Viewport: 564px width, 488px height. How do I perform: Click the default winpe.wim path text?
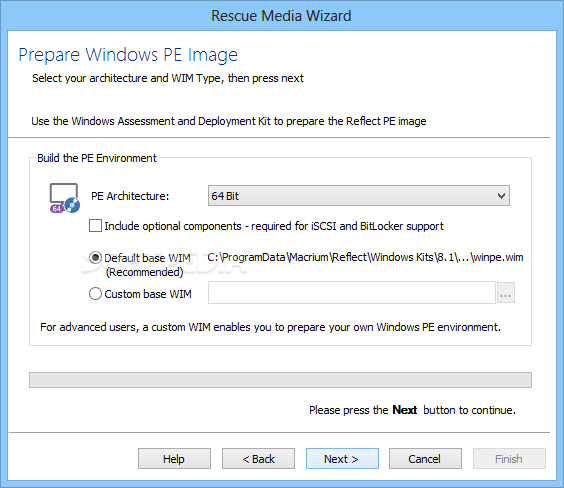click(365, 257)
